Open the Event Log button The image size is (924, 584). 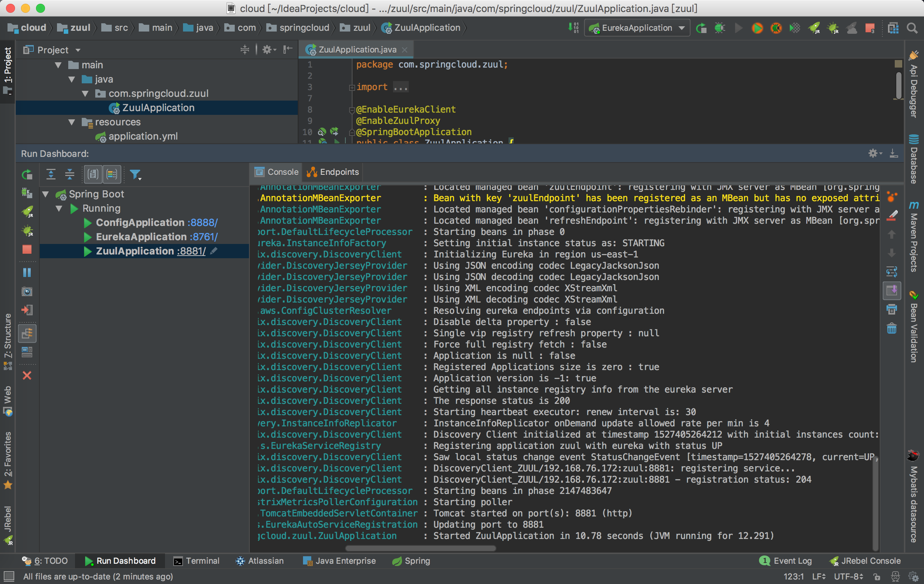point(786,561)
